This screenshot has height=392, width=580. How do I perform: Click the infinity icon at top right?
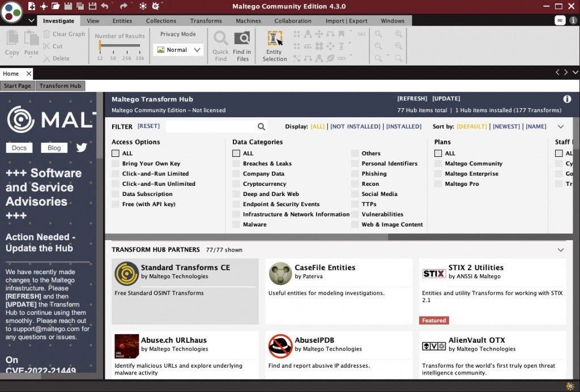point(560,21)
